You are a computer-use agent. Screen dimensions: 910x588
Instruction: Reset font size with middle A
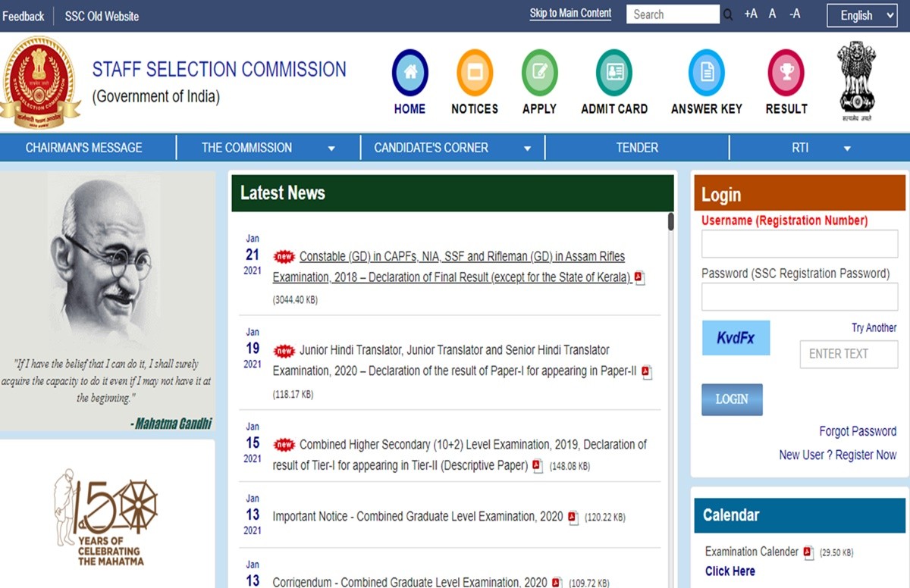(x=772, y=14)
